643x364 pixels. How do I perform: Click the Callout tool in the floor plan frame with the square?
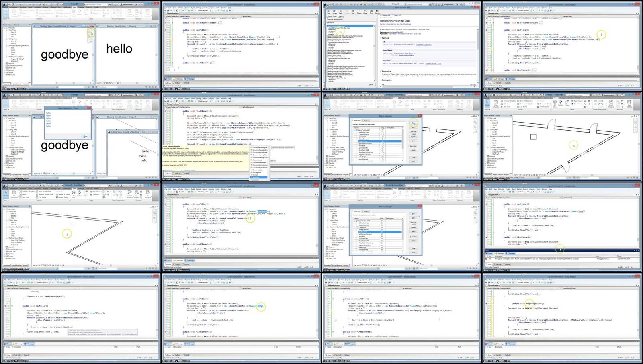(567, 103)
